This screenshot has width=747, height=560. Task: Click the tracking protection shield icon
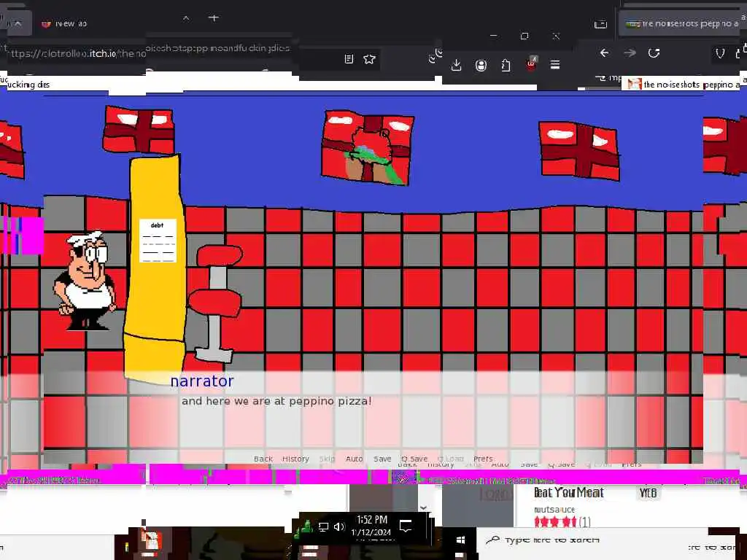click(720, 53)
